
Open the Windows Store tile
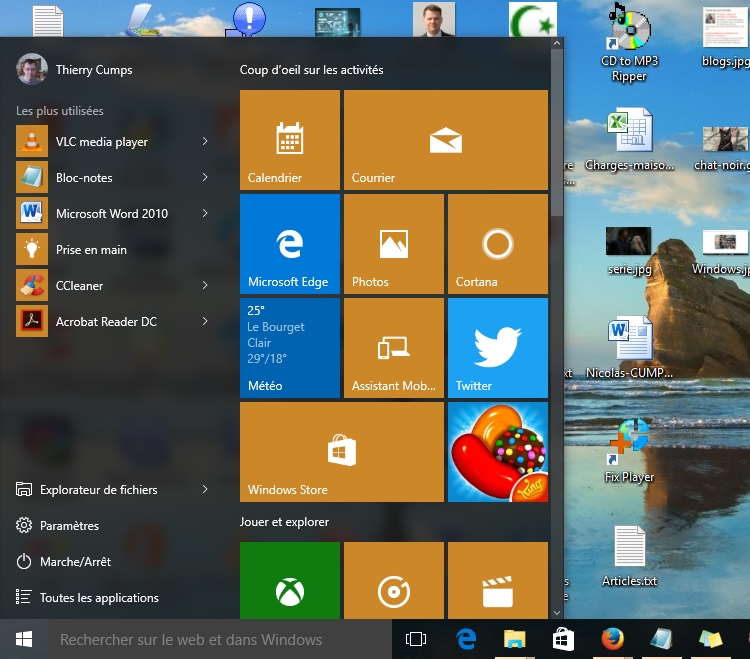pyautogui.click(x=342, y=452)
